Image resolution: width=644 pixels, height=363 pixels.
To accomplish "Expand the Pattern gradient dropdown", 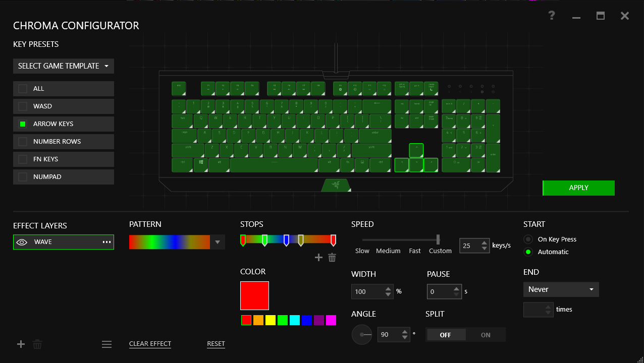I will 218,242.
